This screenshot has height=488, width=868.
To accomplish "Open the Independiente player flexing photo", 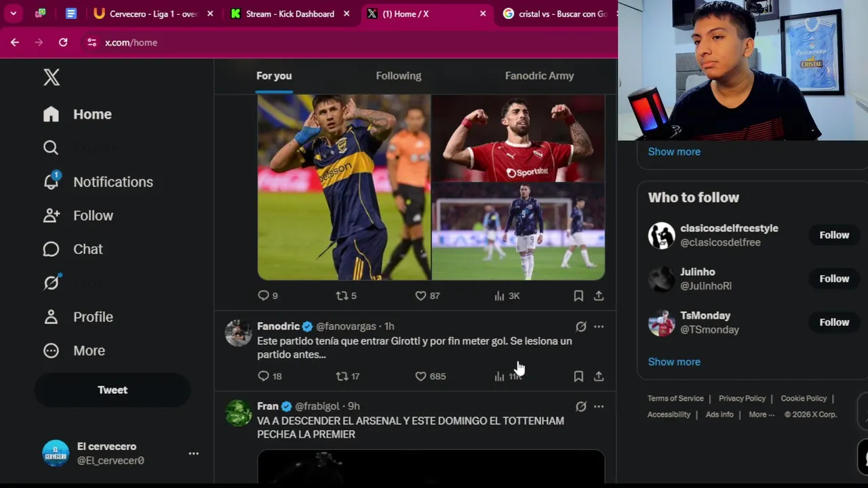I will pos(518,138).
